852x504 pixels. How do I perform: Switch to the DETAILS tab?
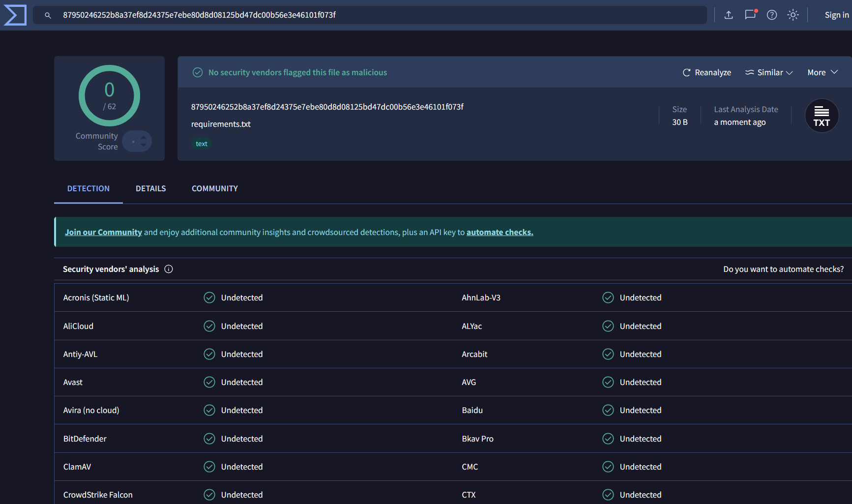point(151,188)
